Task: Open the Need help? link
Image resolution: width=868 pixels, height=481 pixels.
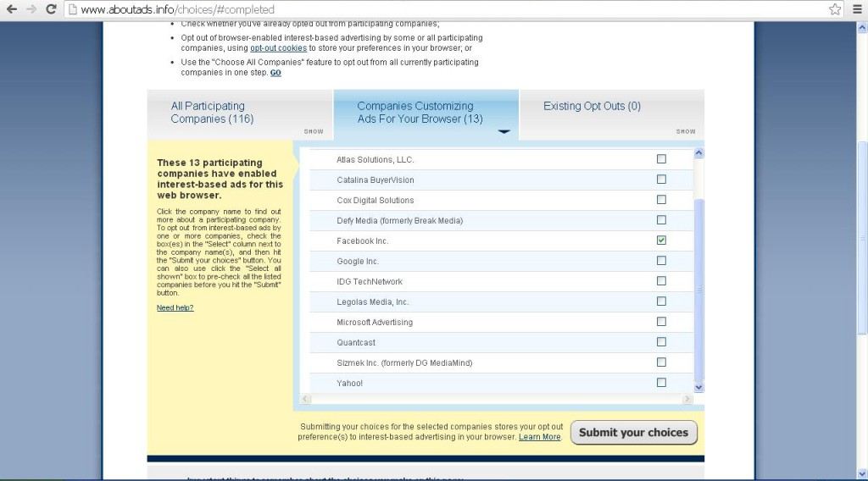Action: click(175, 307)
